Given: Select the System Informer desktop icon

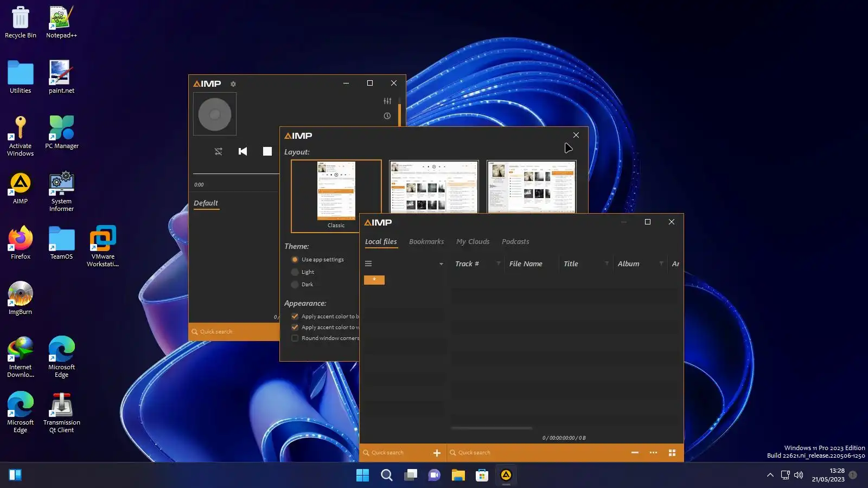Looking at the screenshot, I should point(62,192).
